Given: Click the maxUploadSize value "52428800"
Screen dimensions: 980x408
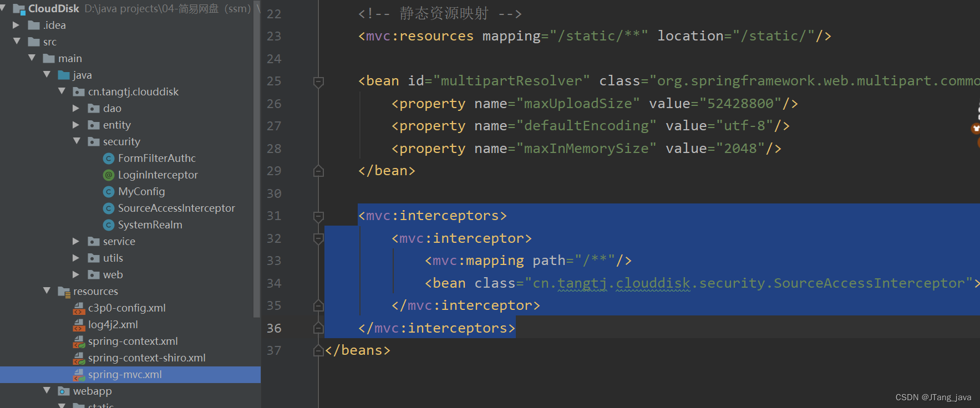Looking at the screenshot, I should point(740,104).
